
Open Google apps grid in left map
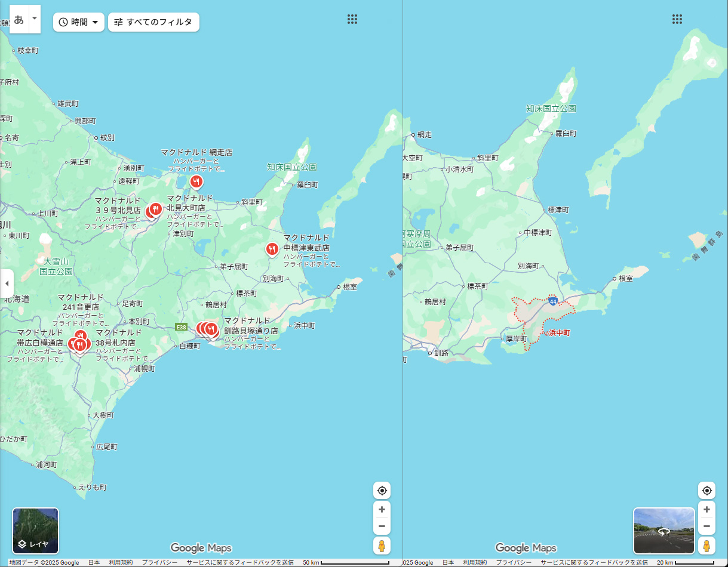[352, 19]
